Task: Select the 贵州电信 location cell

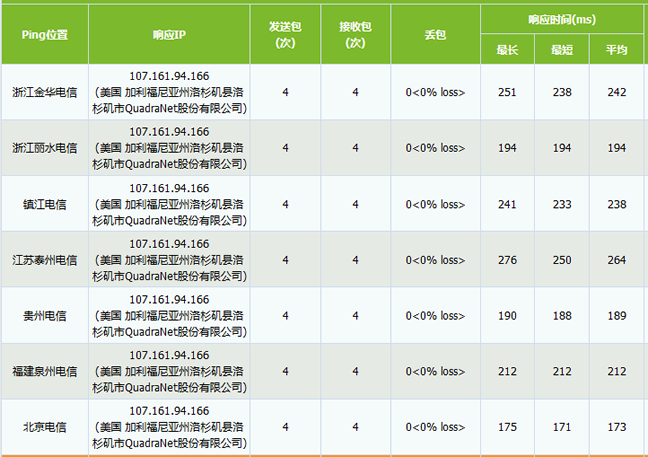Action: click(44, 316)
